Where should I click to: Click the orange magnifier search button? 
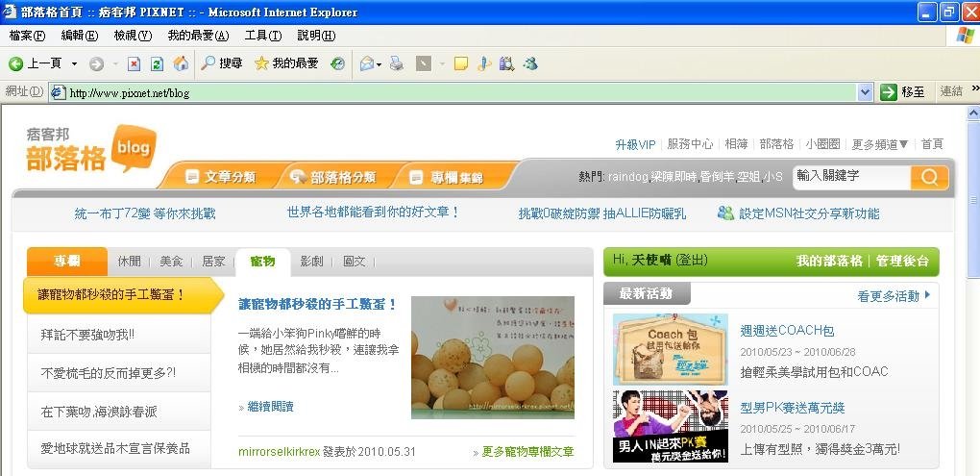click(929, 178)
